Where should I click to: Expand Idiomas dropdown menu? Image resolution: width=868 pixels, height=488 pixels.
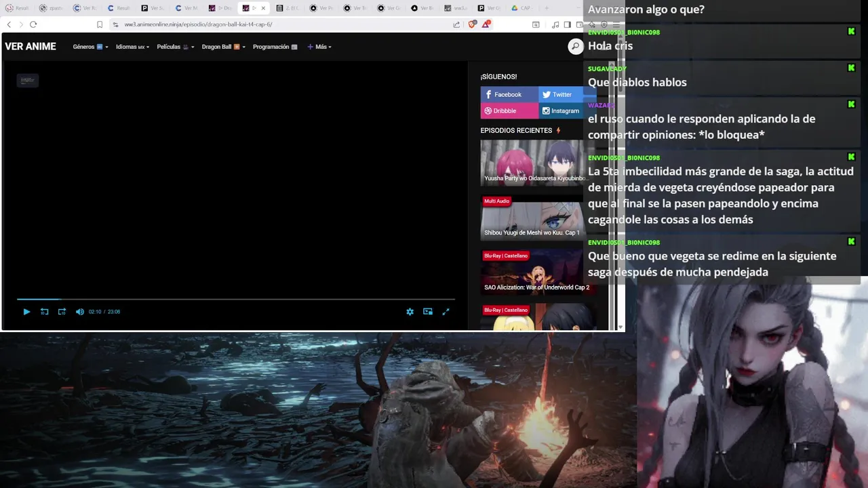pyautogui.click(x=132, y=47)
